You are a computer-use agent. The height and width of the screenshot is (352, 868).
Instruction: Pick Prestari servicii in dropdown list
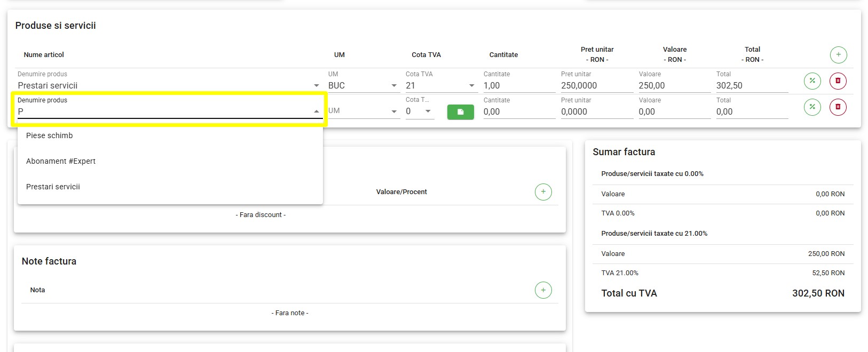pyautogui.click(x=53, y=187)
